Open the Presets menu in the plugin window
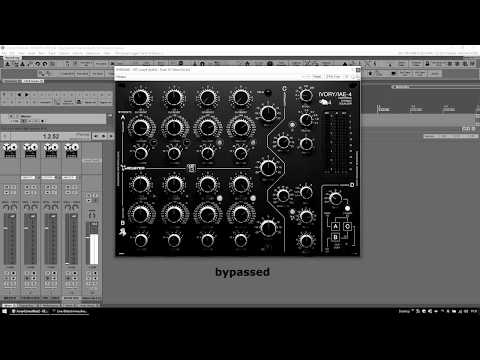The image size is (480, 360). coord(121,77)
